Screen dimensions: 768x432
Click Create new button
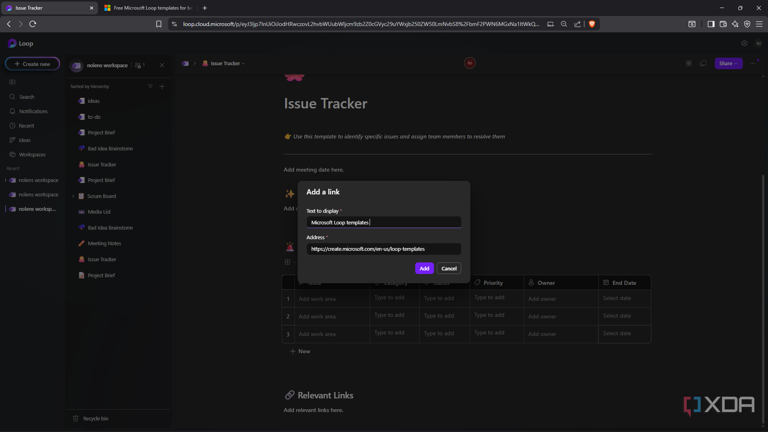coord(32,64)
